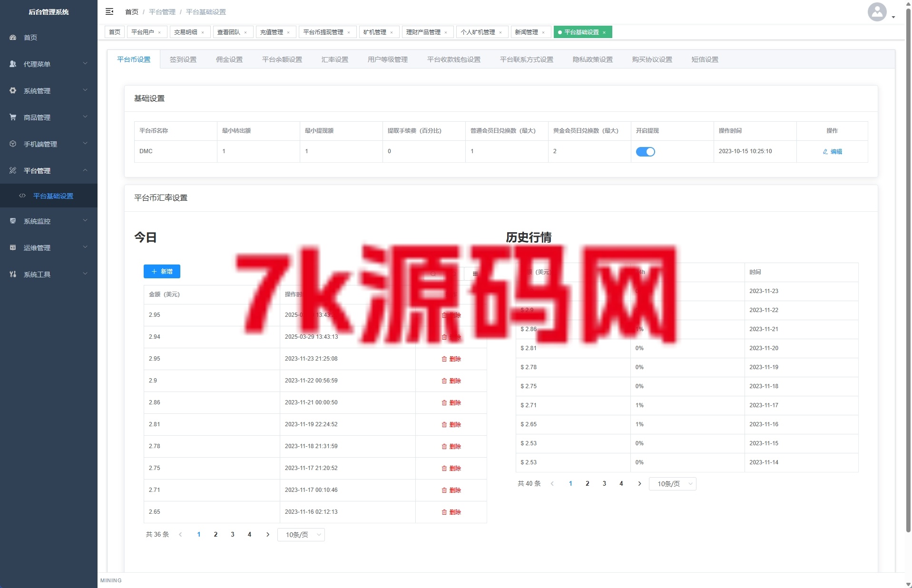Switch to the 签到设置 tab
912x588 pixels.
click(183, 59)
